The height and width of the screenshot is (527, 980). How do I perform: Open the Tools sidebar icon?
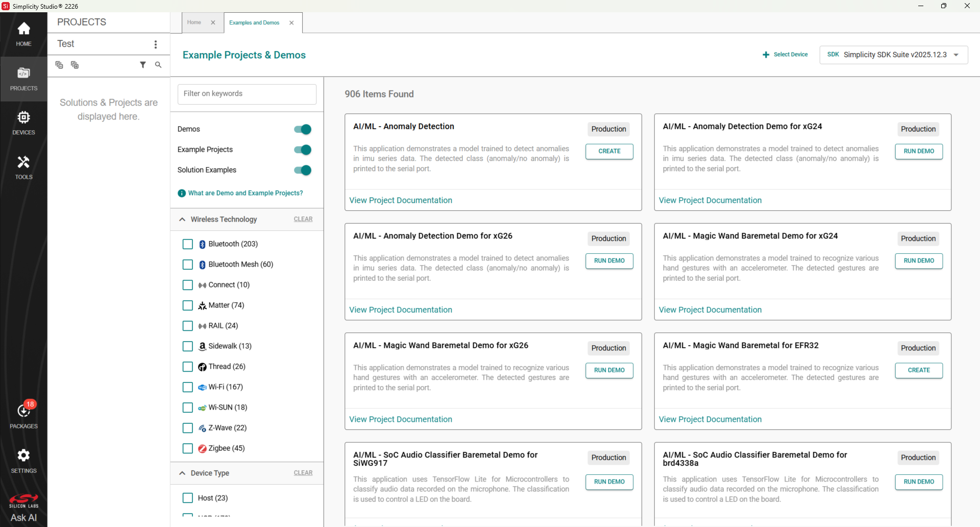23,167
